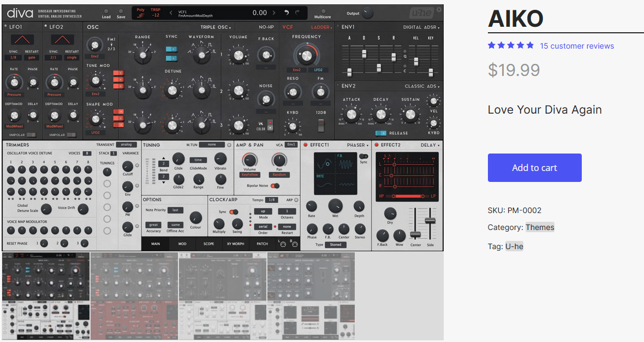Image resolution: width=644 pixels, height=342 pixels.
Task: Click the ENV1 Sustain slider
Action: click(379, 67)
